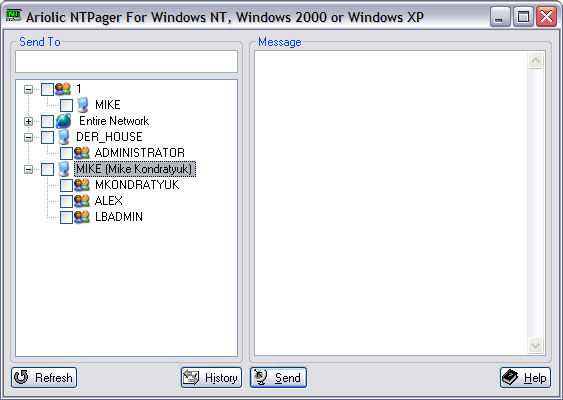Collapse the MIKE (Mike Kondratyuk) node
Image resolution: width=563 pixels, height=400 pixels.
[28, 169]
